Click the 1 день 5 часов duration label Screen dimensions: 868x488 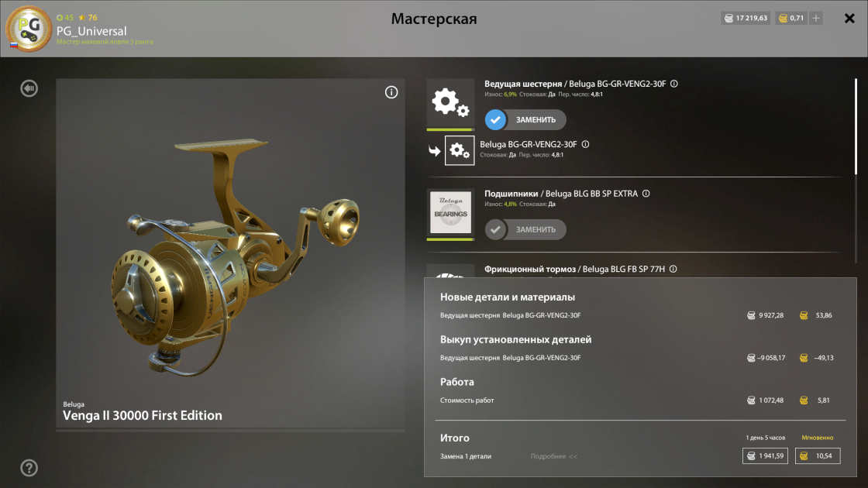(x=765, y=438)
